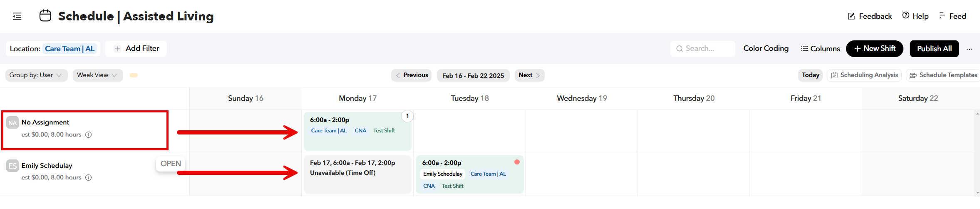Image resolution: width=980 pixels, height=209 pixels.
Task: Go to the Next week
Action: (529, 75)
